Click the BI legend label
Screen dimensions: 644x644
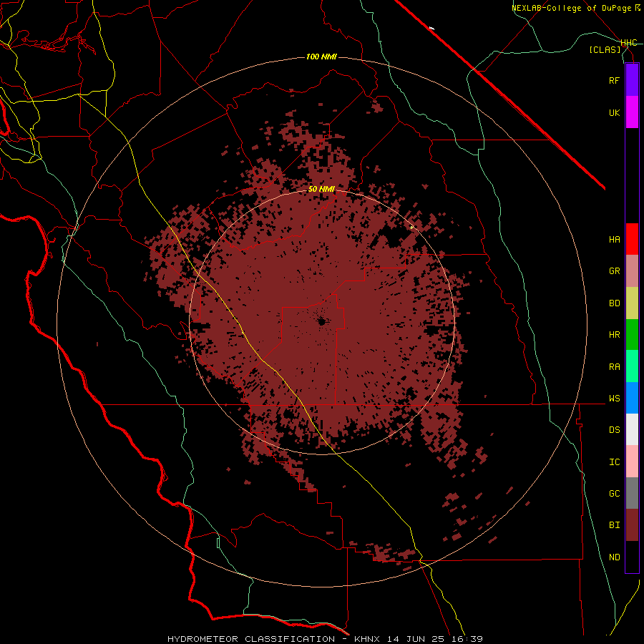(x=614, y=525)
